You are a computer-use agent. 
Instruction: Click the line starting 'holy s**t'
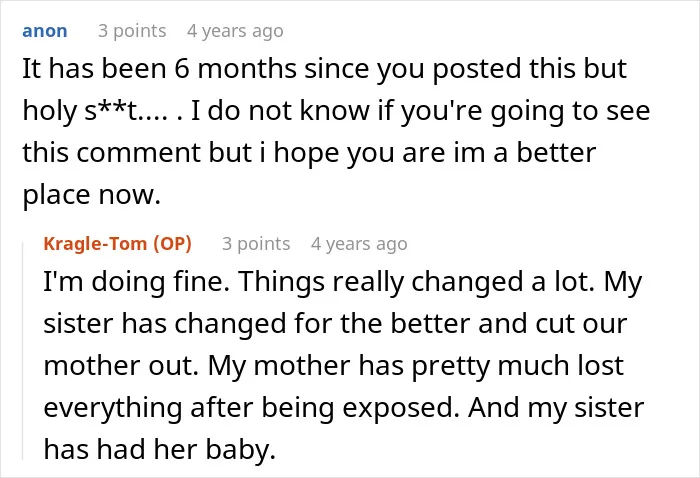point(336,111)
